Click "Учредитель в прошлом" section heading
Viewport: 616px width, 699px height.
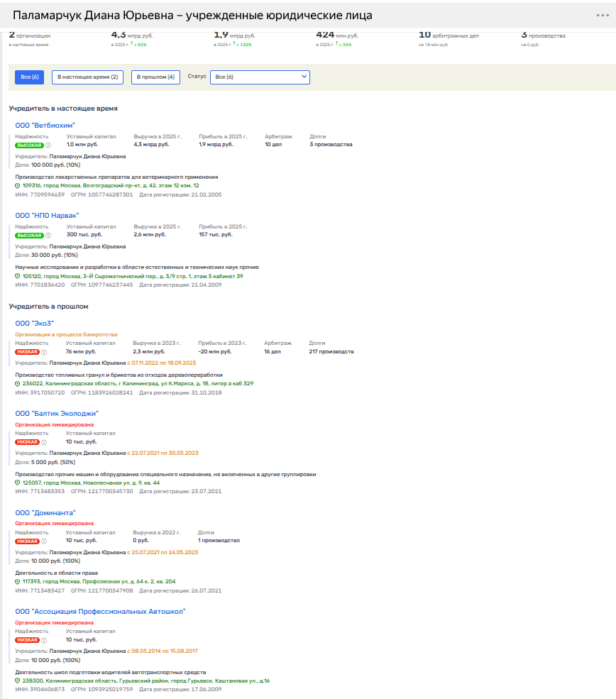click(x=48, y=307)
